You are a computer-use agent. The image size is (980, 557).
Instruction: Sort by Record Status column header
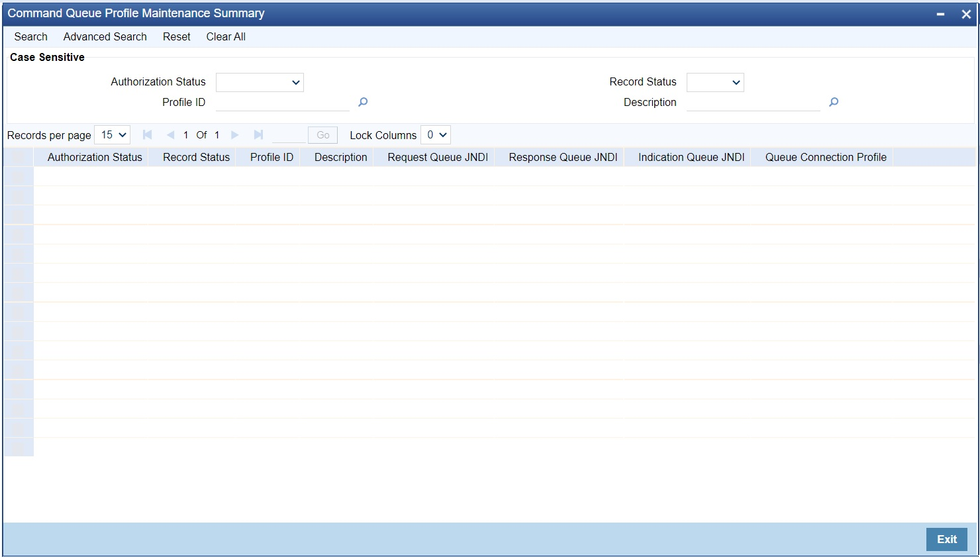(197, 157)
